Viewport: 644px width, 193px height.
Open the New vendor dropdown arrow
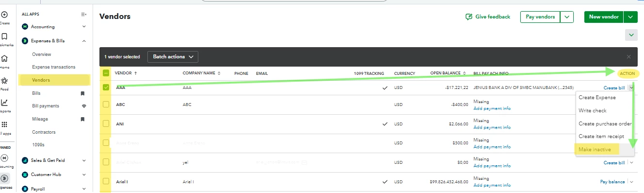click(630, 17)
